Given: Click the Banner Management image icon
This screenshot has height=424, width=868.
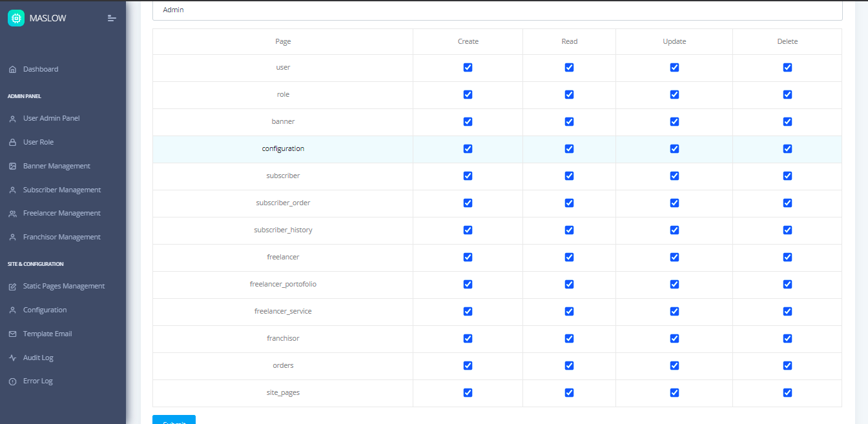Looking at the screenshot, I should [x=12, y=166].
